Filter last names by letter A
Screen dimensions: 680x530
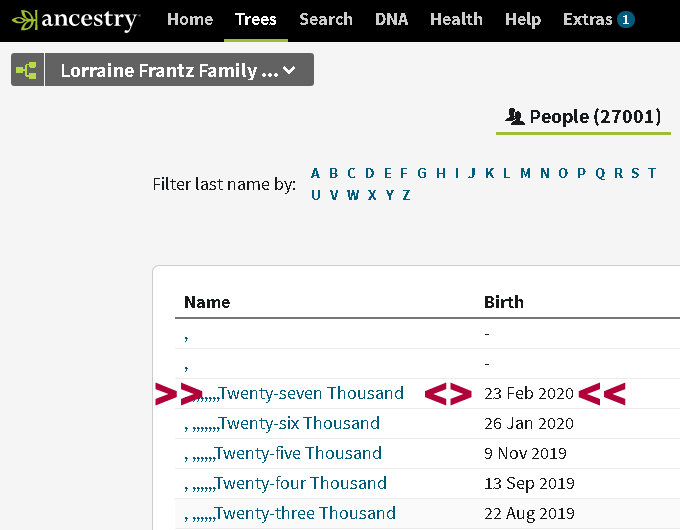[x=315, y=173]
